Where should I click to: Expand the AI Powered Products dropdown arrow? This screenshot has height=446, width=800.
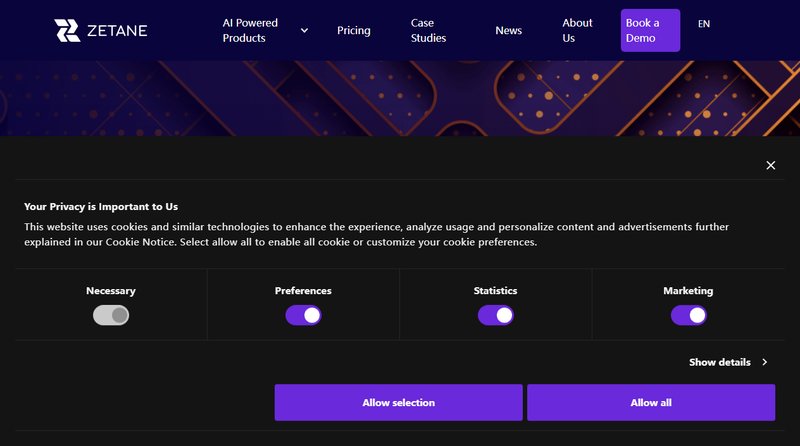pyautogui.click(x=304, y=30)
